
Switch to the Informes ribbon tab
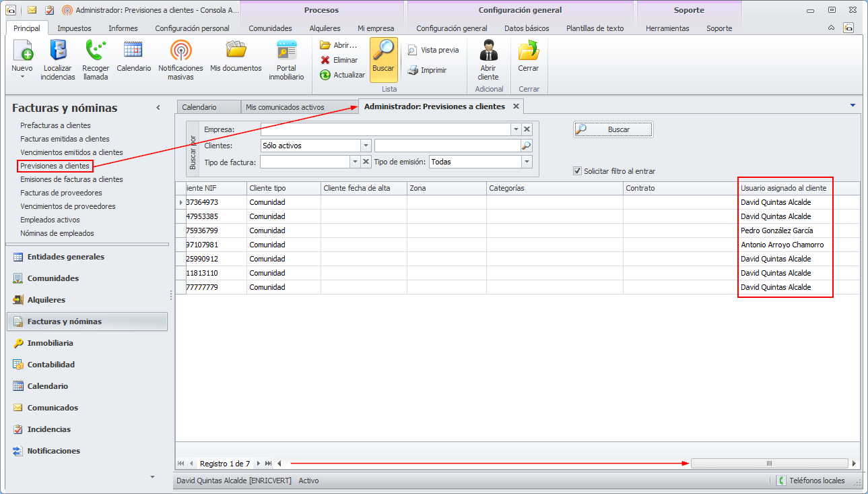[123, 28]
